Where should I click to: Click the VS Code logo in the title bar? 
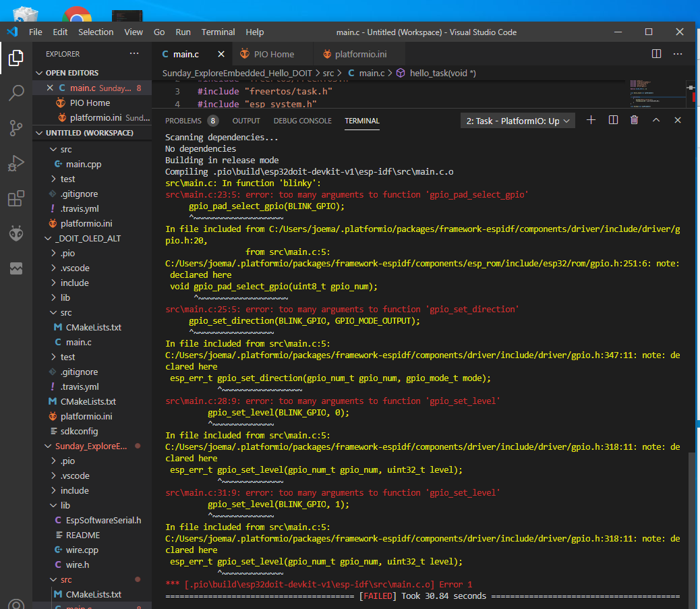13,32
